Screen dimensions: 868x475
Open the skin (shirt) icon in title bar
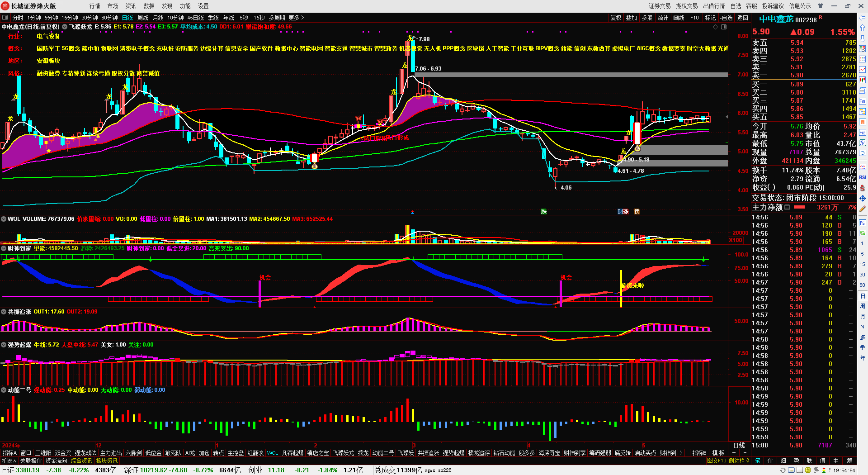(x=821, y=6)
